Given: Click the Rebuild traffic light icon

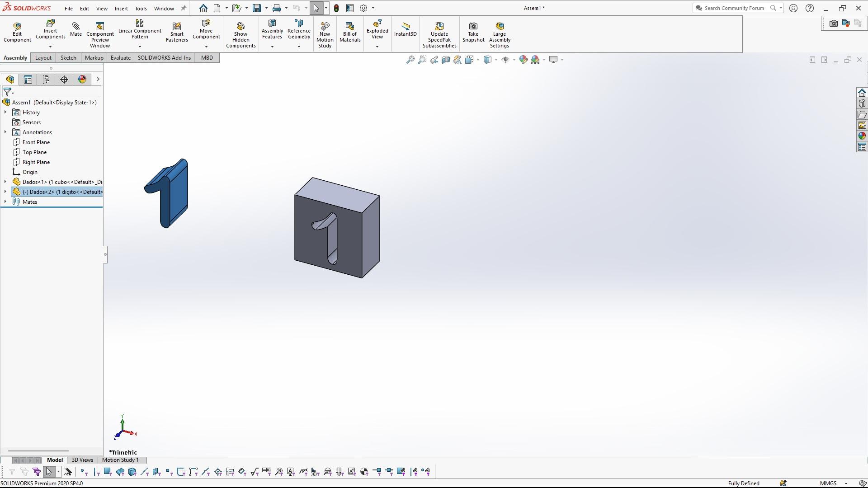Looking at the screenshot, I should click(x=336, y=8).
